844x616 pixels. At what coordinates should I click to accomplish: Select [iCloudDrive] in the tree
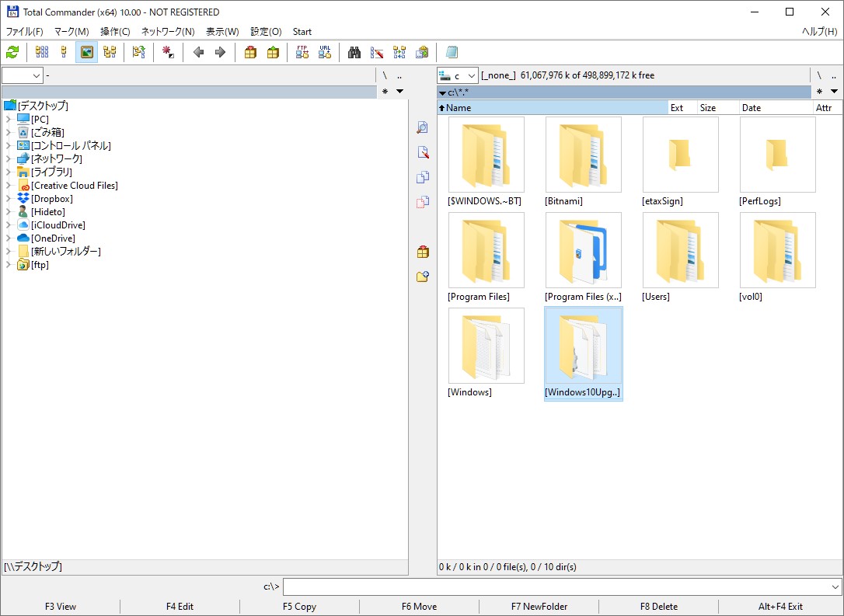pyautogui.click(x=58, y=224)
